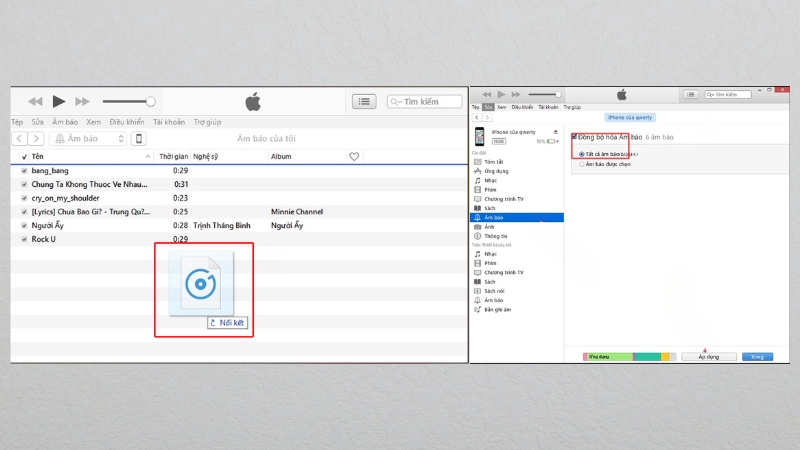
Task: Click play button in right device window
Action: click(502, 94)
